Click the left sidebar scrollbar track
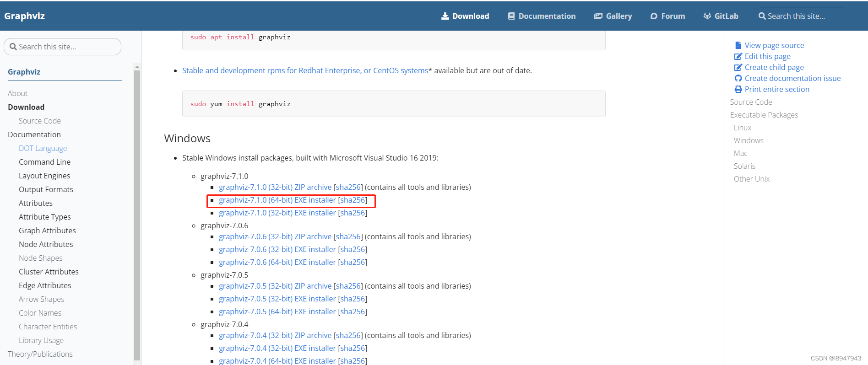 pyautogui.click(x=137, y=215)
